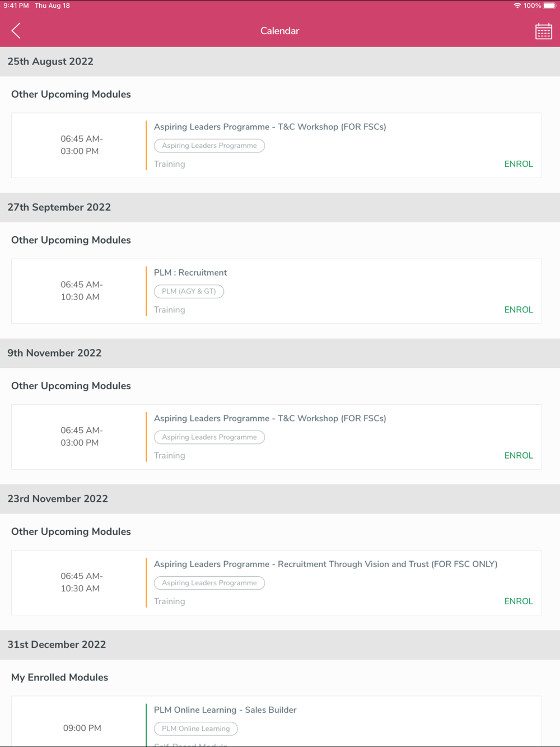This screenshot has height=747, width=560.
Task: Enrol in the 25th August T&C Workshop
Action: [x=518, y=164]
